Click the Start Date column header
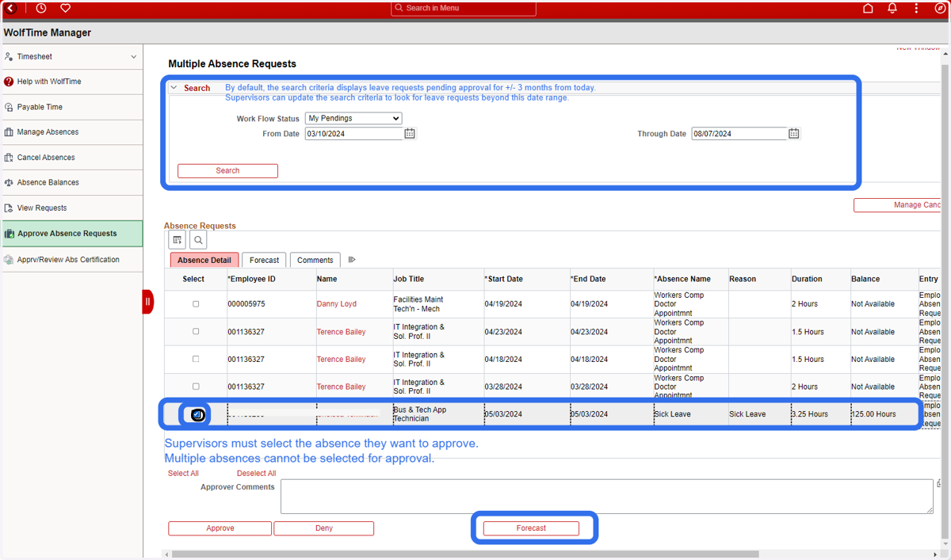Viewport: 951px width, 560px height. click(503, 279)
